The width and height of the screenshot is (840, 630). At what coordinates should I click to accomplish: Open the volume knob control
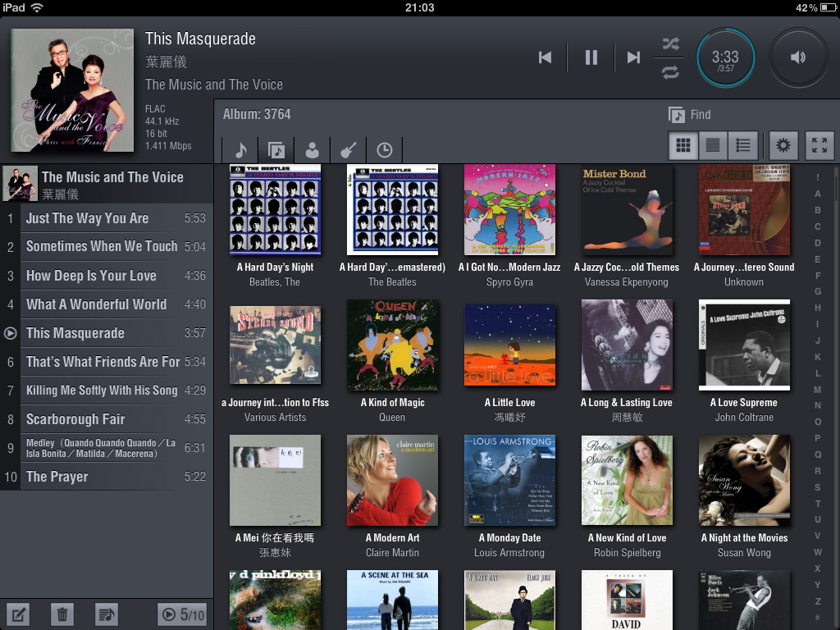click(x=798, y=57)
